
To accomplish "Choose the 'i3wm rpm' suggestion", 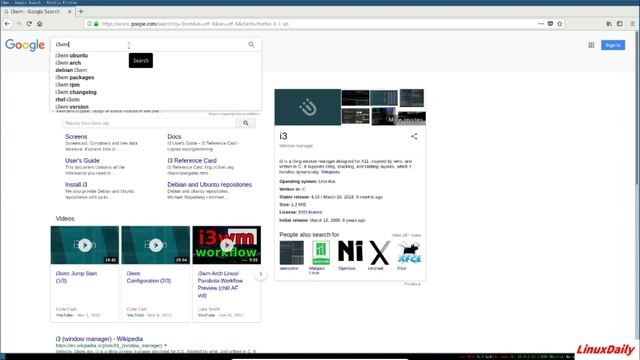I will click(68, 85).
